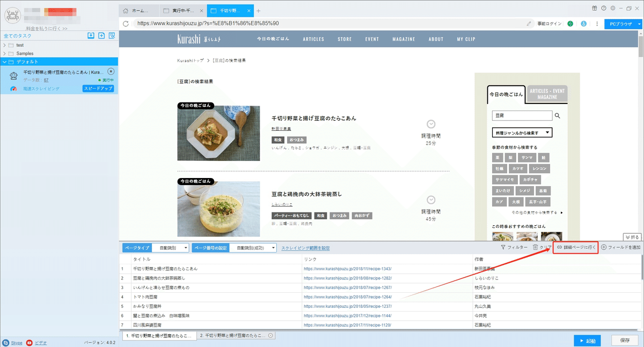Click the data count 67 link
This screenshot has height=347, width=644.
pyautogui.click(x=46, y=80)
